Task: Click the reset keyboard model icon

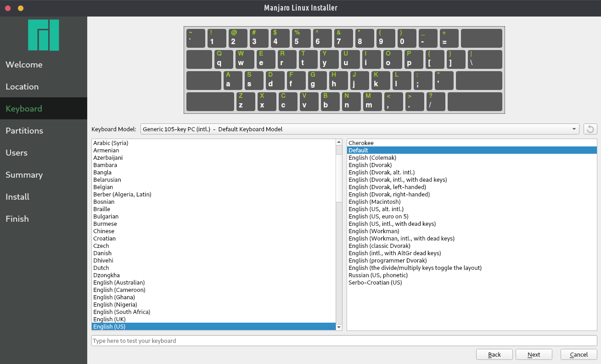Action: (x=590, y=129)
